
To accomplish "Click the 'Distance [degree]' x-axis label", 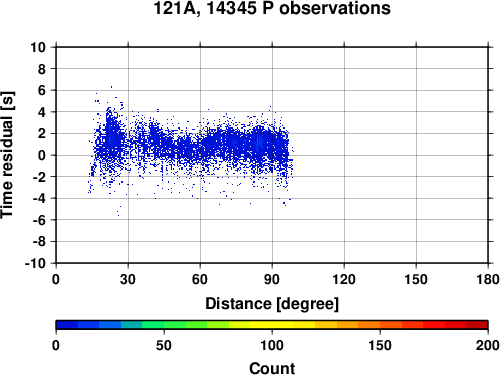I will tap(272, 304).
